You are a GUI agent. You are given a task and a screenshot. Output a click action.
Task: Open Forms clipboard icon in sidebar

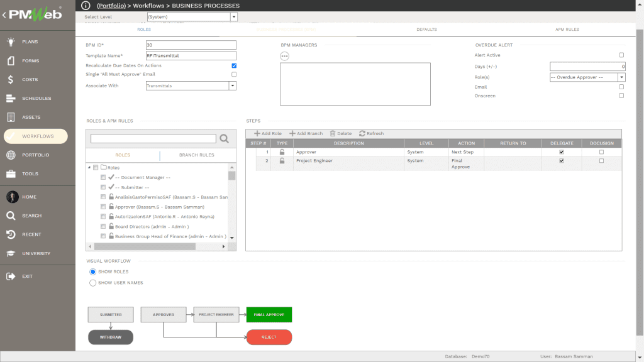click(11, 60)
